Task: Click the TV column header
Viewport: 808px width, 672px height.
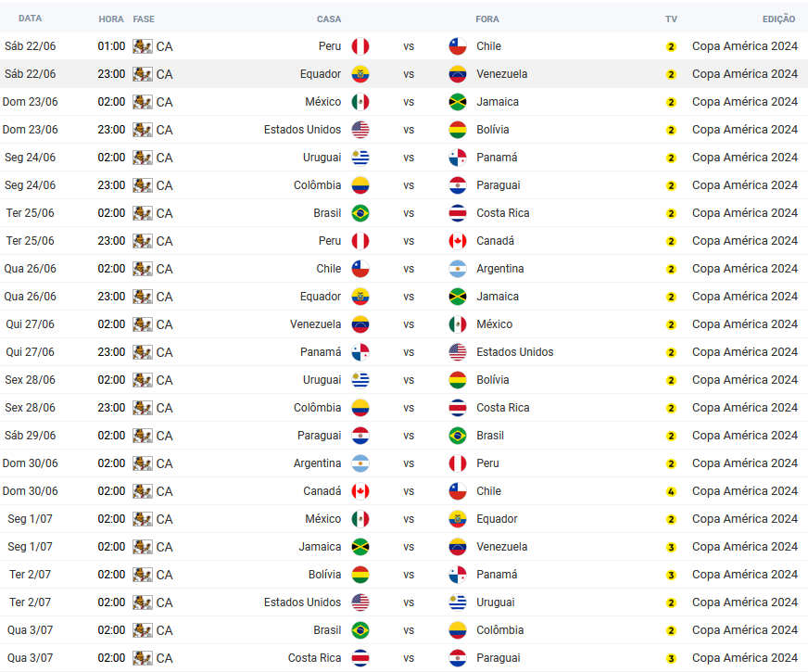Action: [x=671, y=19]
